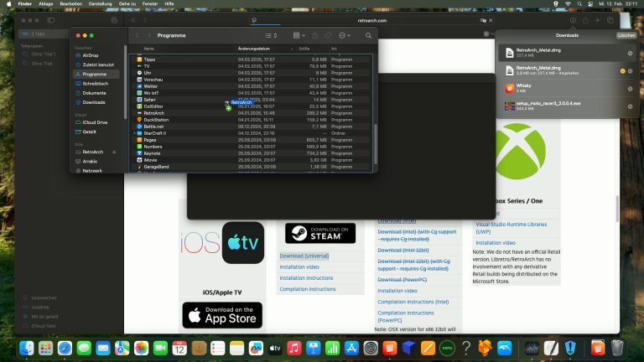Click Finder tags toolbar icon
The image size is (644, 362).
pyautogui.click(x=328, y=36)
